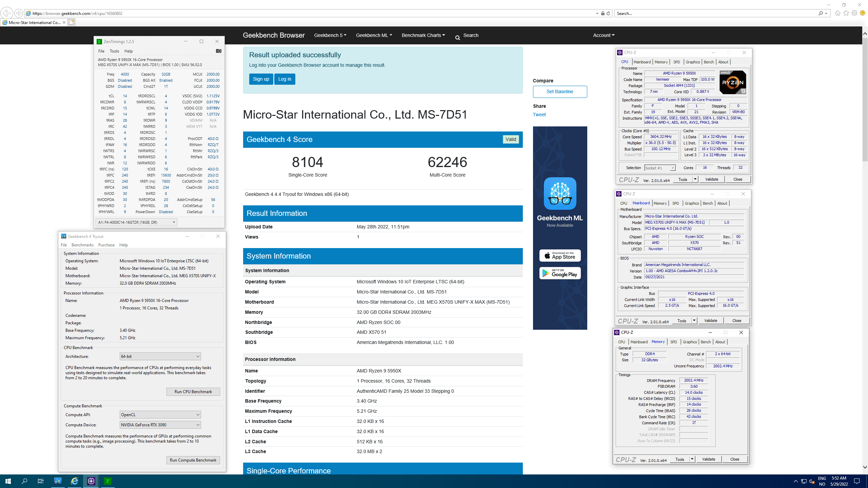
Task: Close the Micro-Star International browser tab
Action: (64, 22)
